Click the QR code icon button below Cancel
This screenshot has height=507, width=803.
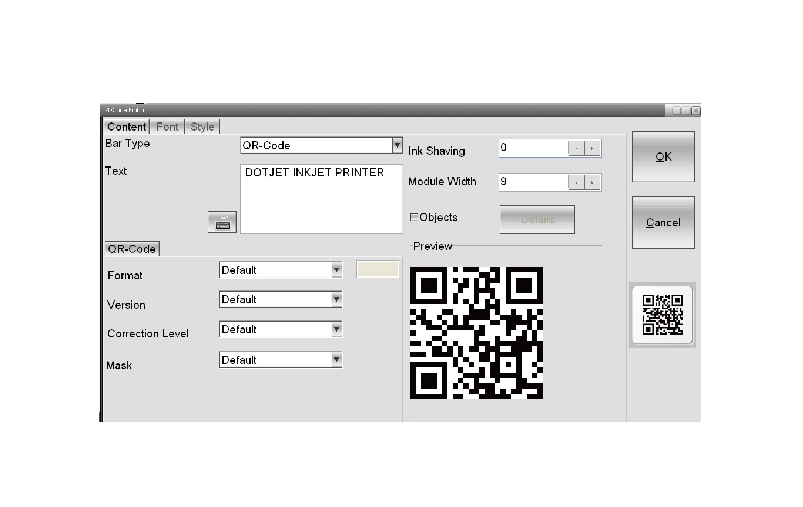click(x=662, y=314)
